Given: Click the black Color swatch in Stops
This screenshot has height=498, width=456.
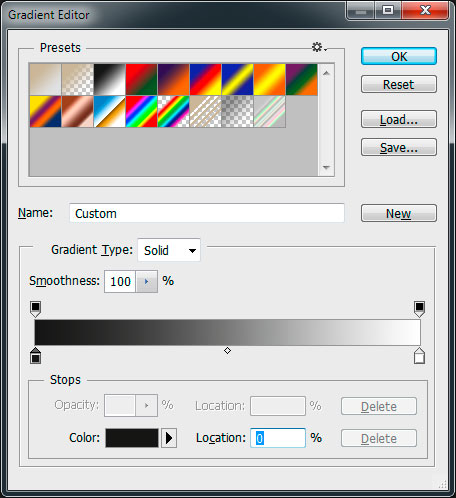Looking at the screenshot, I should (132, 438).
